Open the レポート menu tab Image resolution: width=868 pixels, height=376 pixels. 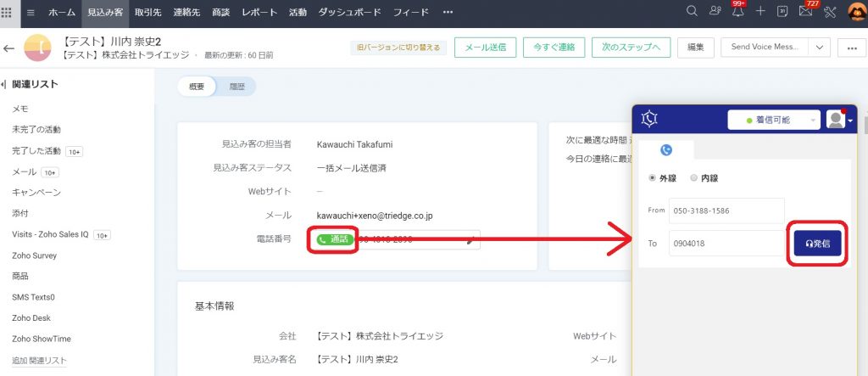click(x=259, y=12)
